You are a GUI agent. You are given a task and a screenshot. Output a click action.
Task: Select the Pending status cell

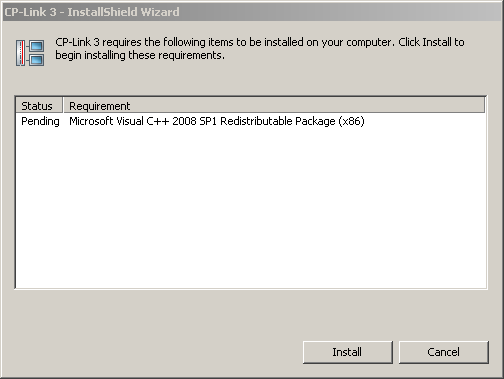click(40, 121)
